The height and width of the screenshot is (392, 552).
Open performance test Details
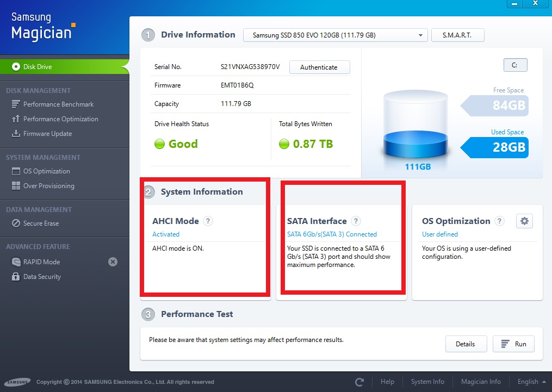pyautogui.click(x=465, y=344)
